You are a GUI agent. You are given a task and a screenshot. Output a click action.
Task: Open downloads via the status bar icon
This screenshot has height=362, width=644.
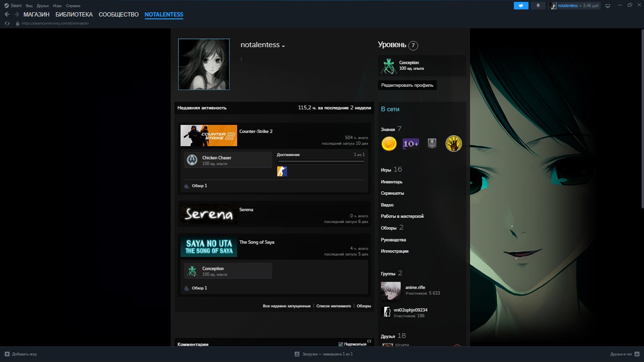[x=296, y=354]
